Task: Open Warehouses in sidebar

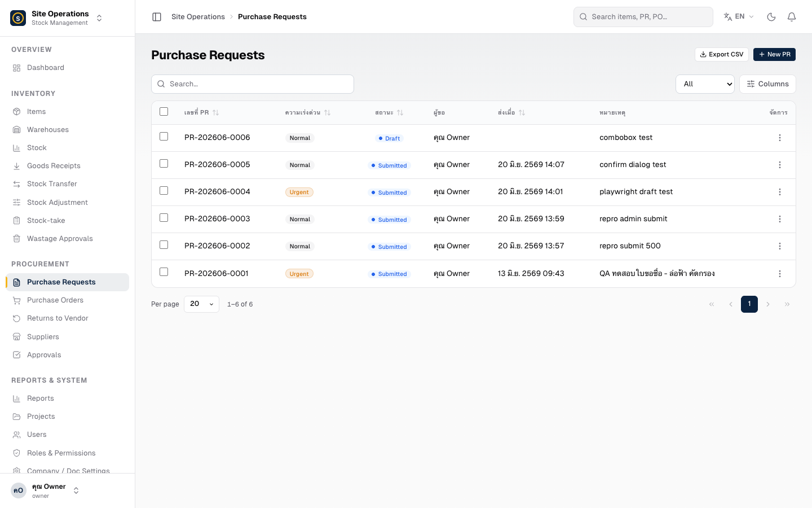Action: (67, 130)
